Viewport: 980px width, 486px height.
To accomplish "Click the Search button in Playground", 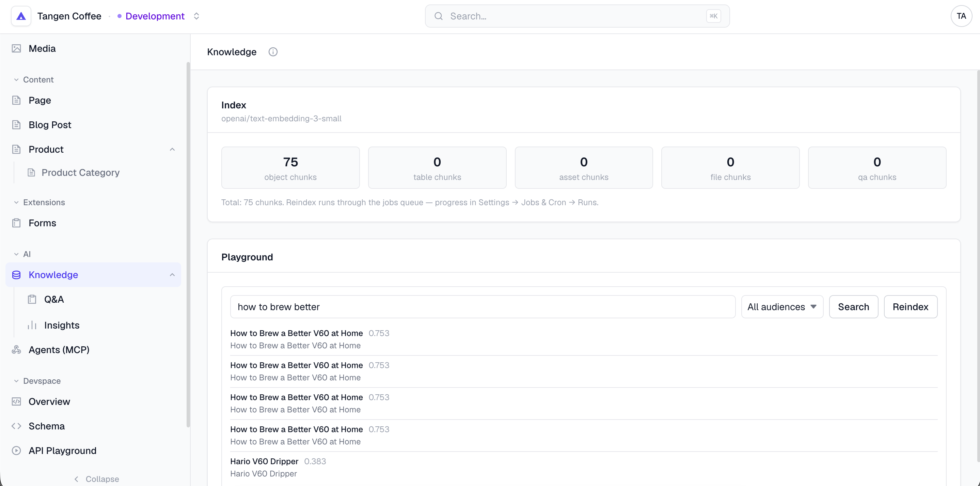I will point(853,307).
